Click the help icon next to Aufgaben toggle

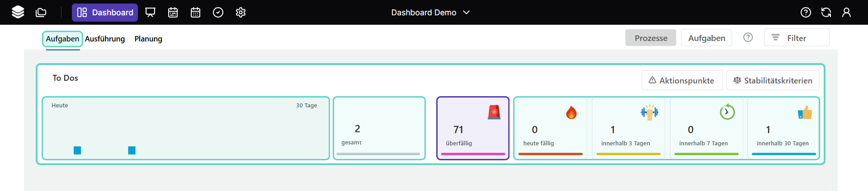748,37
